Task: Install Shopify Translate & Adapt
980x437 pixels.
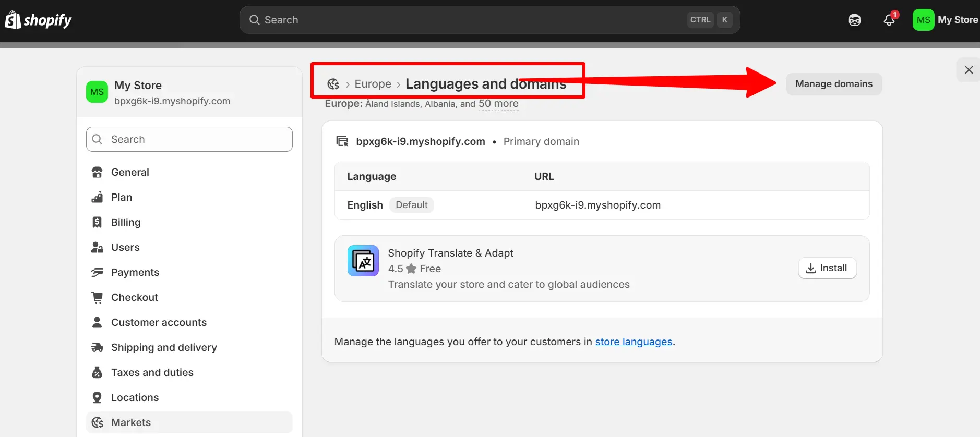Action: pyautogui.click(x=827, y=268)
